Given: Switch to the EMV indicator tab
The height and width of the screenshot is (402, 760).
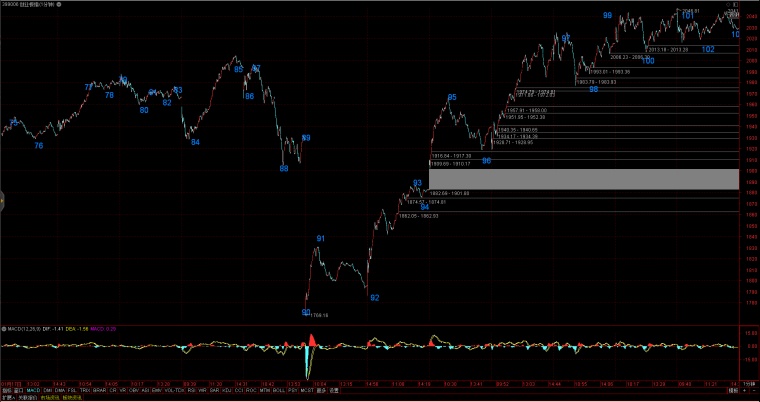Looking at the screenshot, I should pyautogui.click(x=157, y=390).
